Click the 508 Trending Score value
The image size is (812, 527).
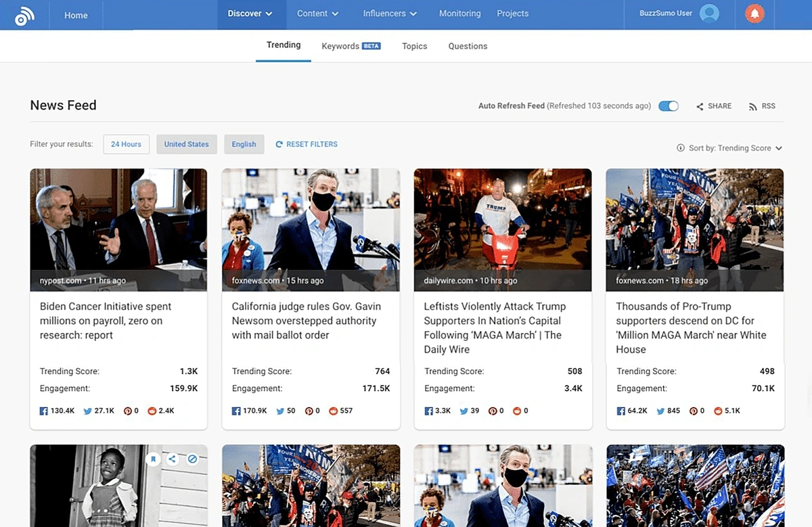[574, 371]
